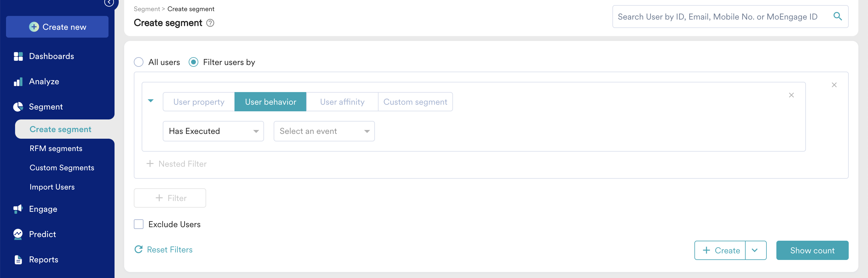Image resolution: width=868 pixels, height=278 pixels.
Task: Select the Analyze icon in sidebar
Action: (x=18, y=81)
